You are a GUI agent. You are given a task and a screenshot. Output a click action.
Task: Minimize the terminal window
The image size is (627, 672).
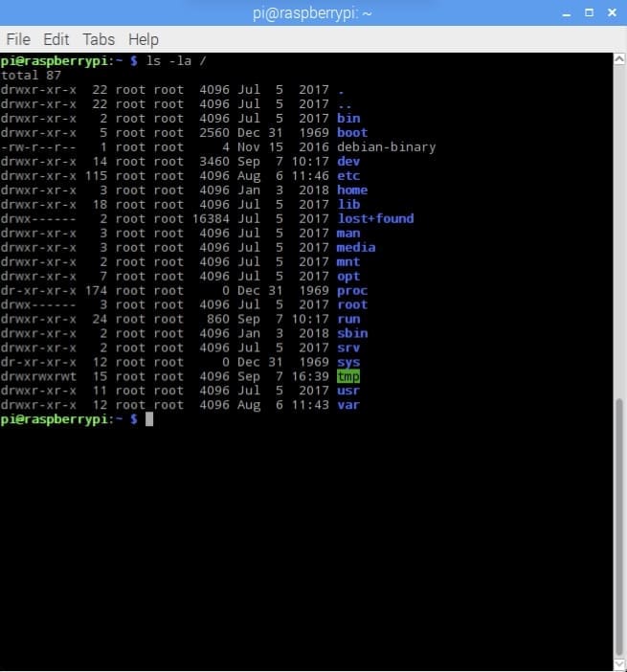tap(567, 13)
